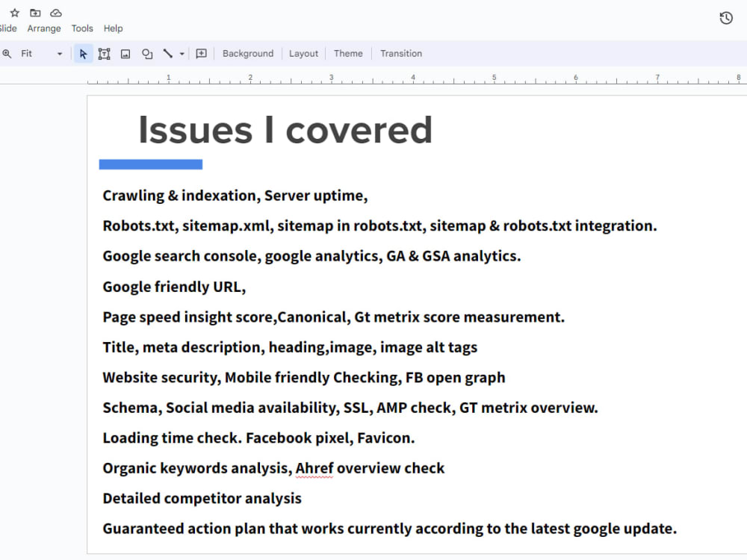Open the Slide menu

(8, 28)
